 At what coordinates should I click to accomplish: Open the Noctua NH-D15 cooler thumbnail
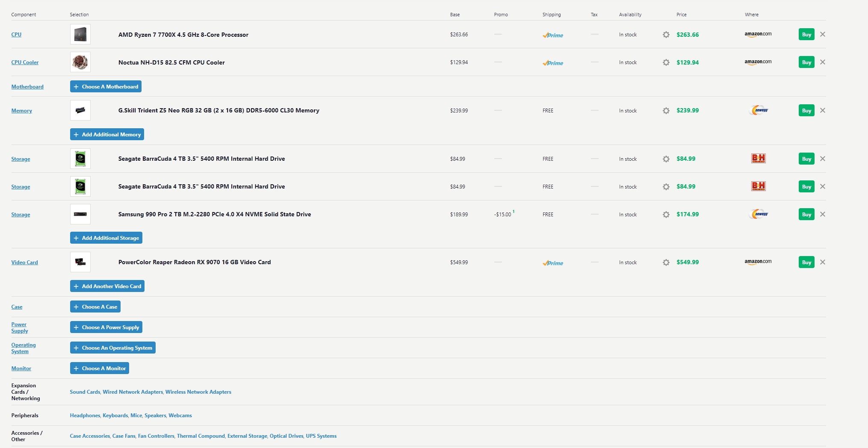80,62
